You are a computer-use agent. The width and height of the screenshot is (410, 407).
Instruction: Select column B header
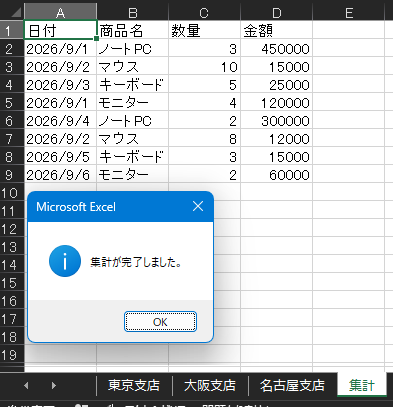pyautogui.click(x=133, y=12)
